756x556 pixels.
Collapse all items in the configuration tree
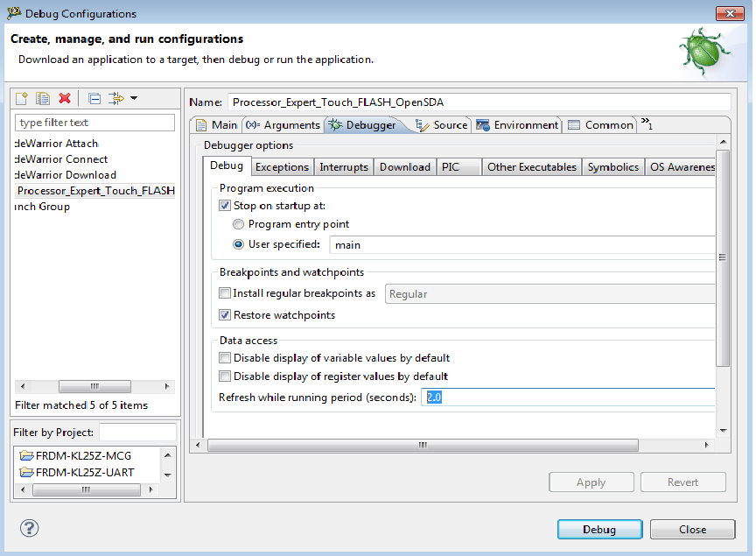(94, 98)
